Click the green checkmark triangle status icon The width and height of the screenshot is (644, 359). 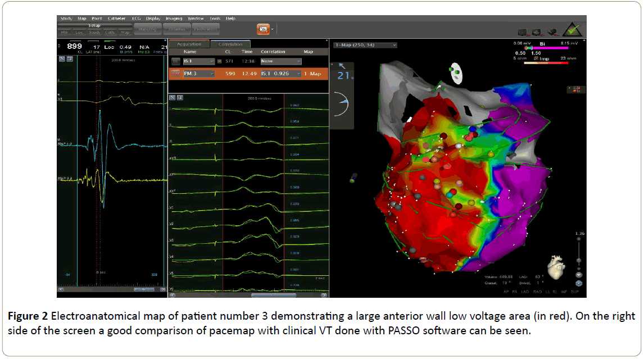click(x=573, y=29)
